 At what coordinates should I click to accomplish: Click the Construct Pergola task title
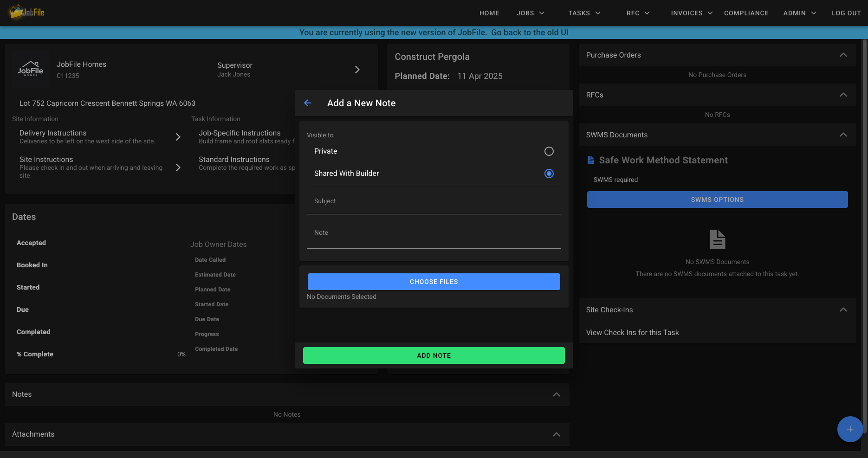click(x=432, y=57)
